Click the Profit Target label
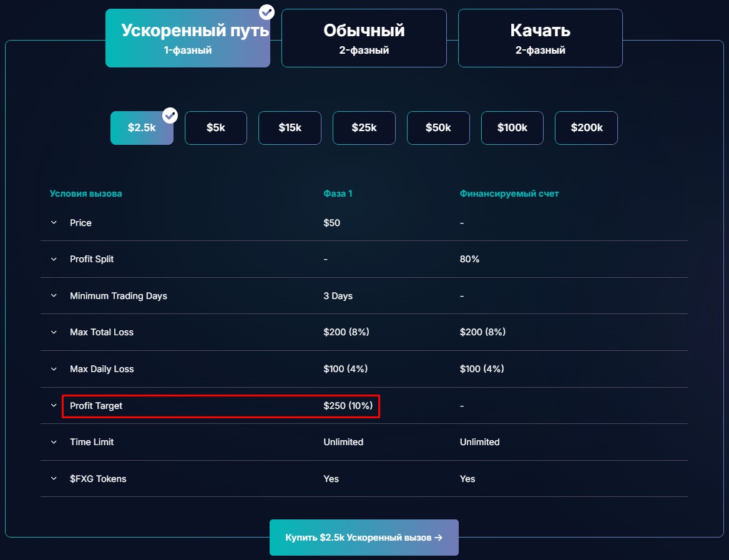Screen dimensions: 729x560 coord(95,406)
